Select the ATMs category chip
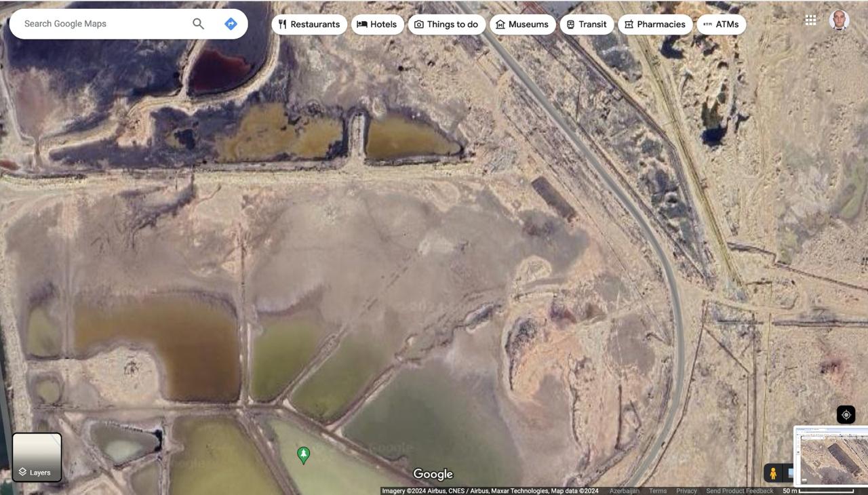Screen dimensions: 868x495 point(721,24)
